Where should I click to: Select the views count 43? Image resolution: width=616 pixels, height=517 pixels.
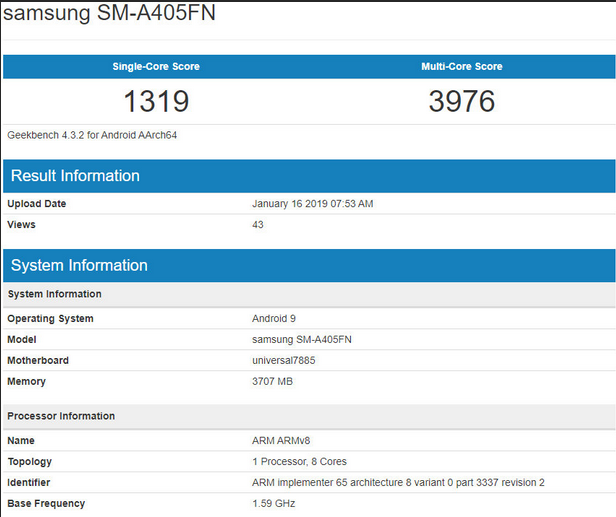(258, 224)
